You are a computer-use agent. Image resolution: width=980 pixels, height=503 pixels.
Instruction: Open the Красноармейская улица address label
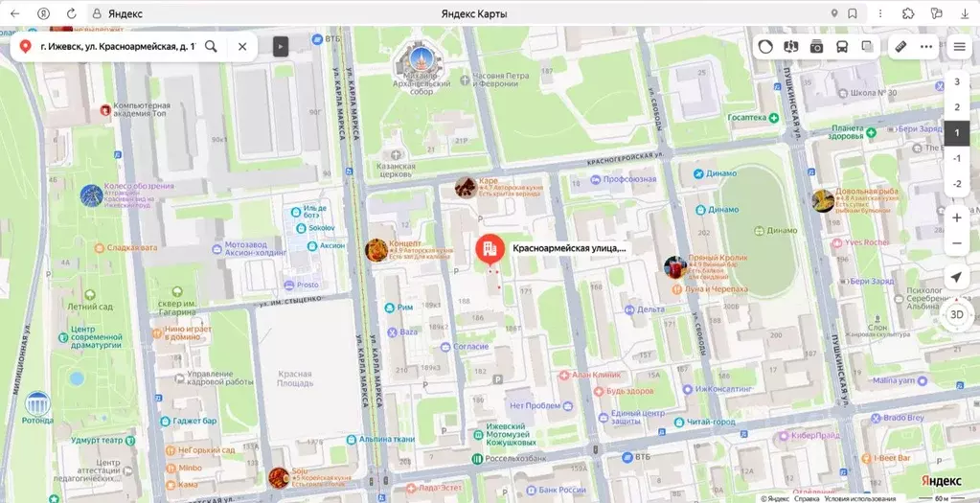click(x=569, y=248)
